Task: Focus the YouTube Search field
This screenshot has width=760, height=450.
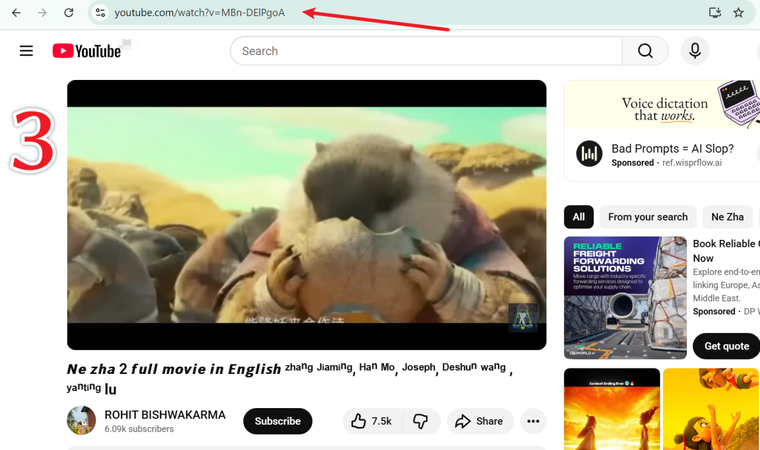Action: [427, 51]
